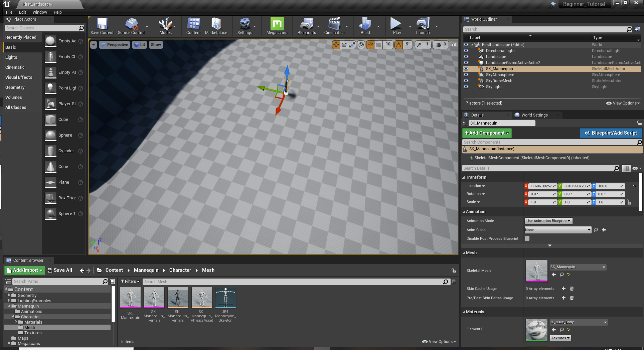Open the grid snap value 10 dropdown

click(388, 45)
